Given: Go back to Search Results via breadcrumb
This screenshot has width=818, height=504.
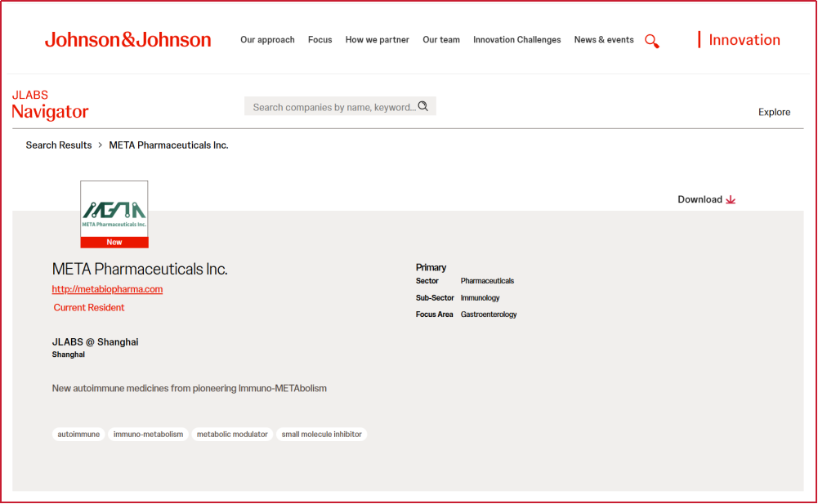Looking at the screenshot, I should point(59,145).
